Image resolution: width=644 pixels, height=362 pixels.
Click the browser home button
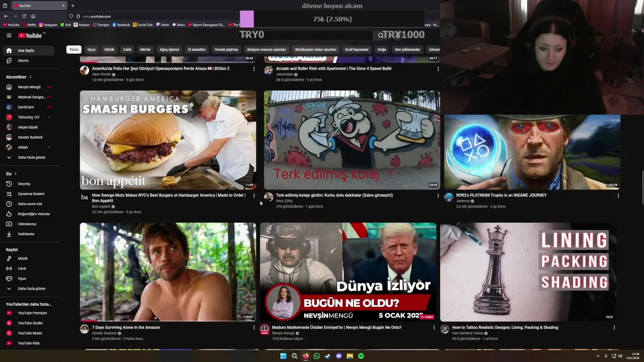point(33,16)
